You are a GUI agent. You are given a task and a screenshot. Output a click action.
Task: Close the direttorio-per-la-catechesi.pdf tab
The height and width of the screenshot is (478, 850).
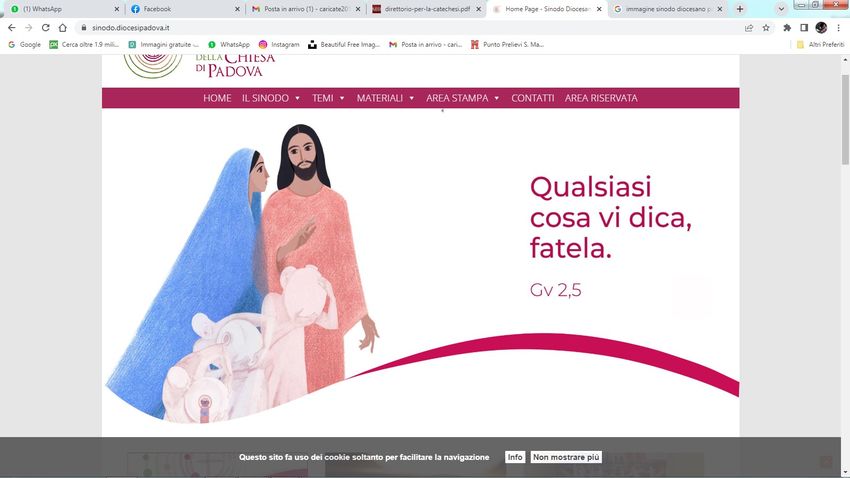(478, 9)
